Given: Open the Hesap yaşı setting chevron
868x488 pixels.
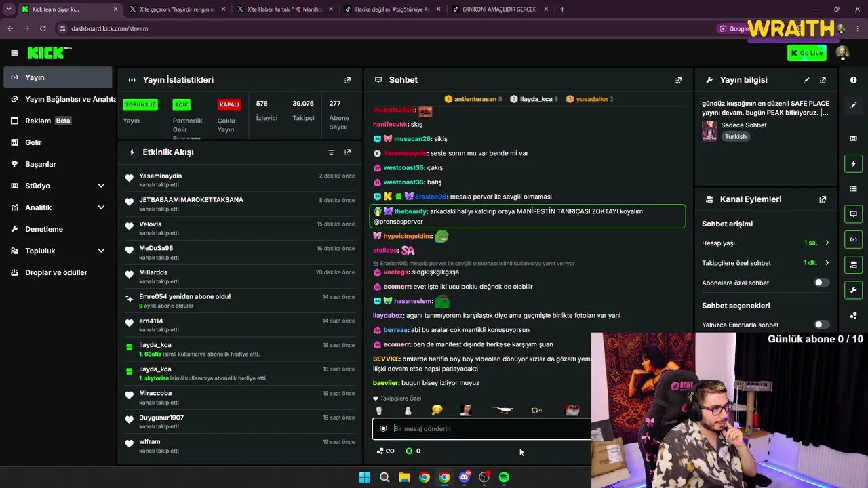Looking at the screenshot, I should pyautogui.click(x=827, y=243).
